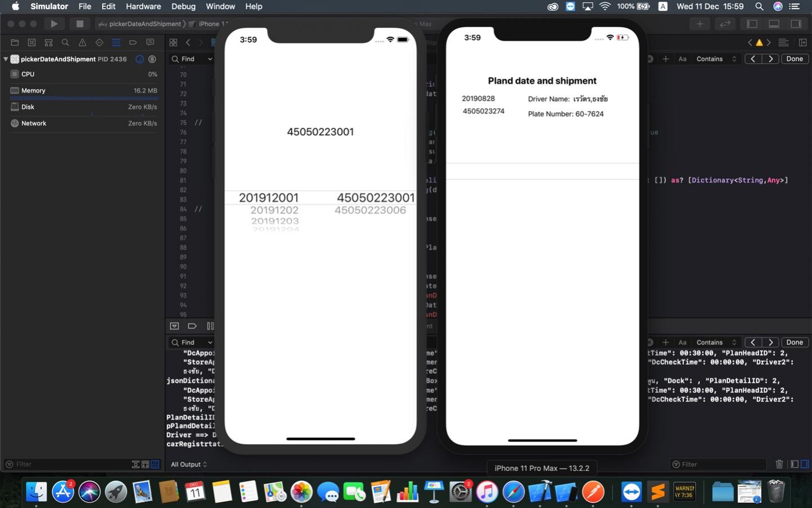The width and height of the screenshot is (812, 508).
Task: Click the Aa match-case icon in the find bar
Action: 683,59
